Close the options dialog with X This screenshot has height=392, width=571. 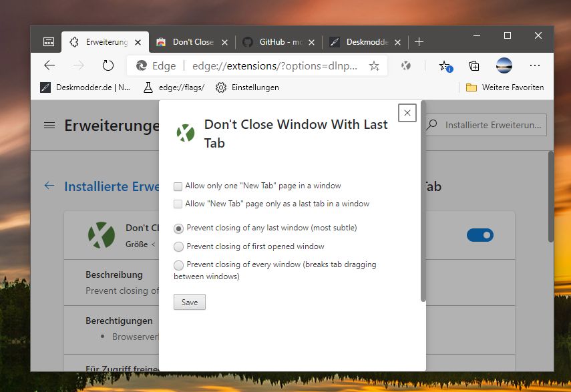(407, 113)
